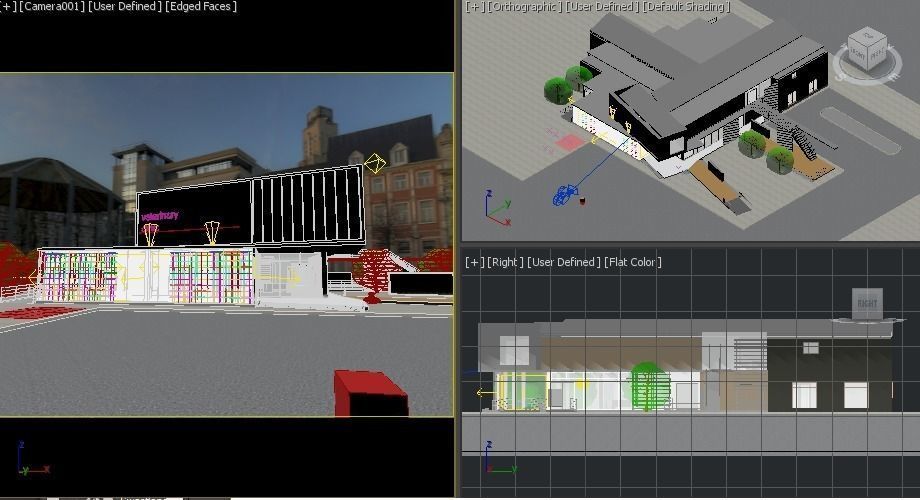
Task: Select the left spotlight cone under veterinary sign
Action: click(150, 234)
